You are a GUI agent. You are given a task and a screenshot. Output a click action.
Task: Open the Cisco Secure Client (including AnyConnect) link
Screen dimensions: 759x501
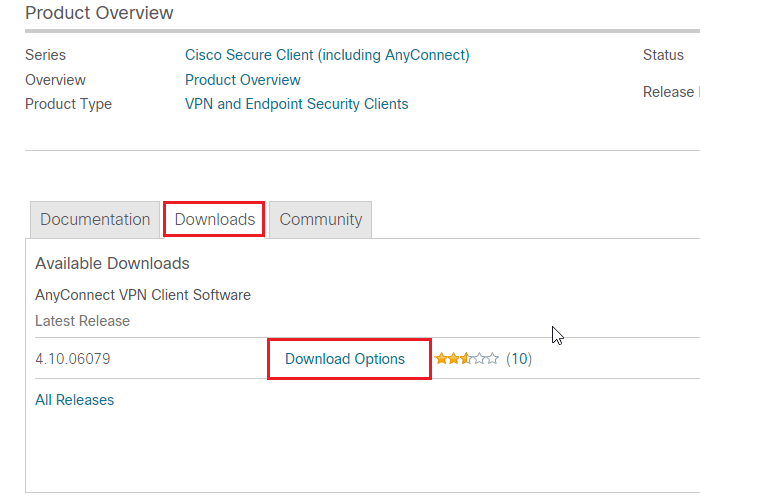pos(327,55)
